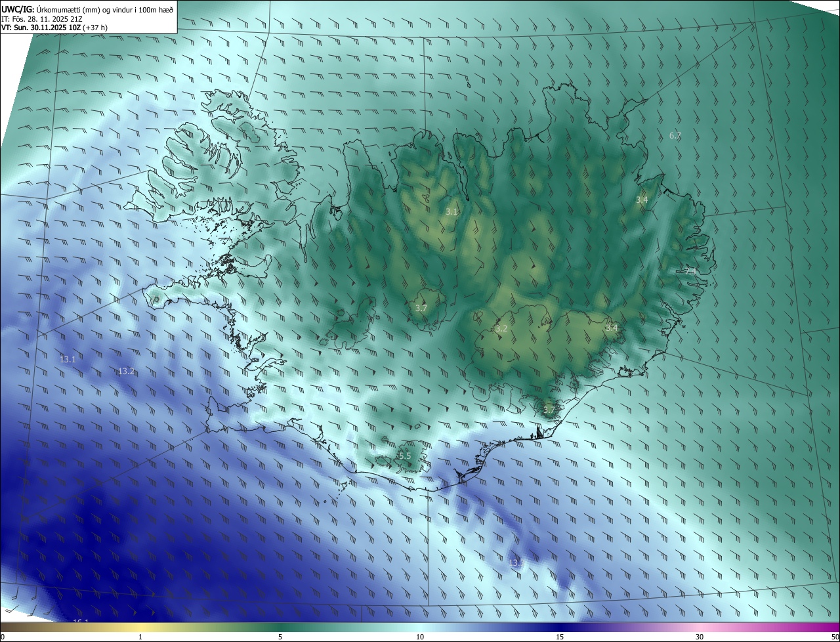Screen dimensions: 840x642
Task: Pick the yellow color band above the 1 tick
Action: 140,627
